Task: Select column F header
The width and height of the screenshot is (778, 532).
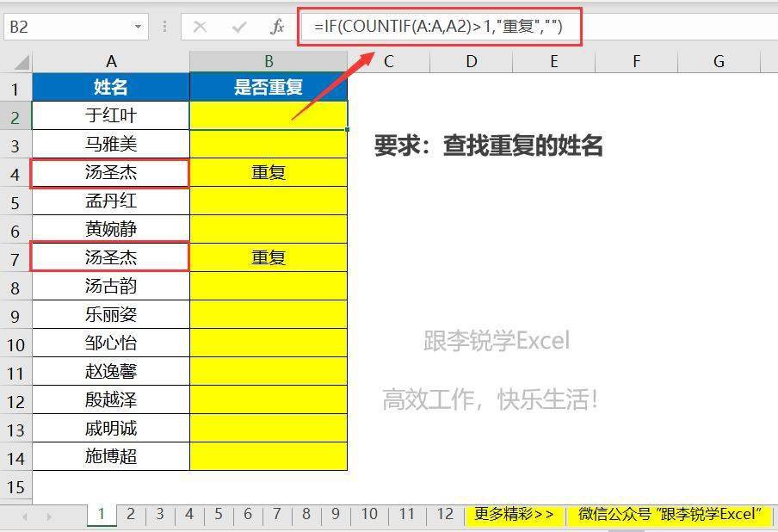Action: coord(636,61)
